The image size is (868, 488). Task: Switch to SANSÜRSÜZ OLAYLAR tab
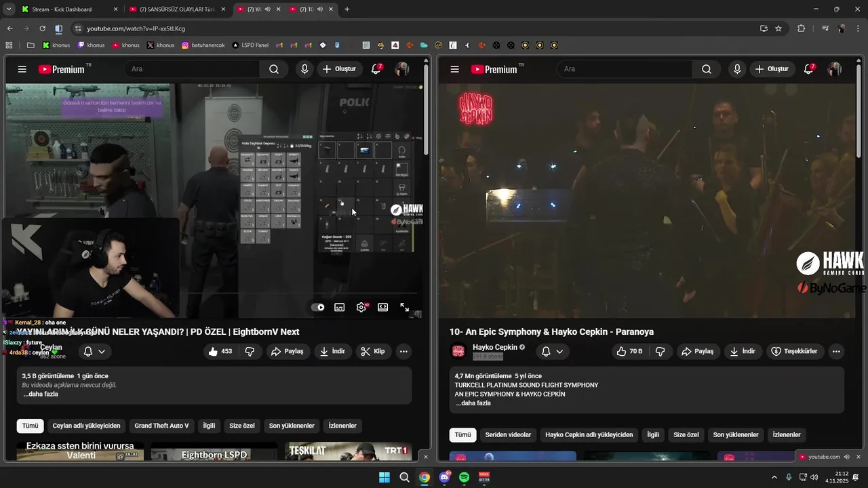[177, 9]
